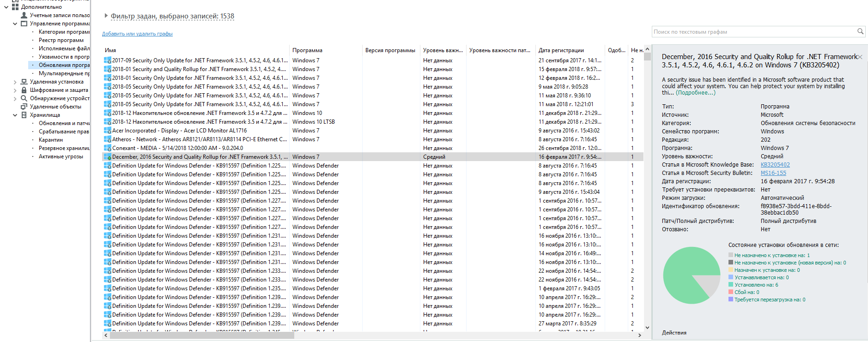The height and width of the screenshot is (342, 868).
Task: Click the storage icon beside Хранилища
Action: tap(24, 115)
